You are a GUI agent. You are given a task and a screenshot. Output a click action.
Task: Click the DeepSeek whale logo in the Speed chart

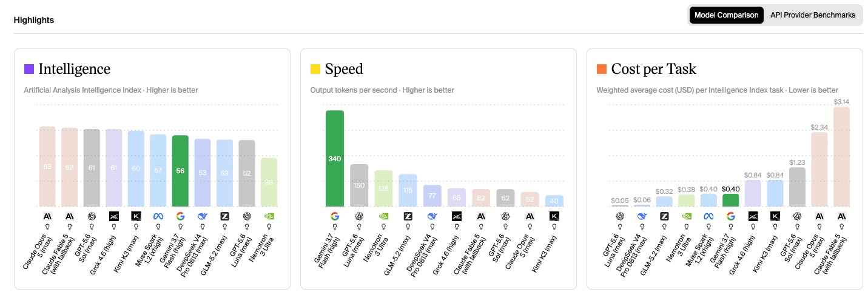pyautogui.click(x=432, y=216)
